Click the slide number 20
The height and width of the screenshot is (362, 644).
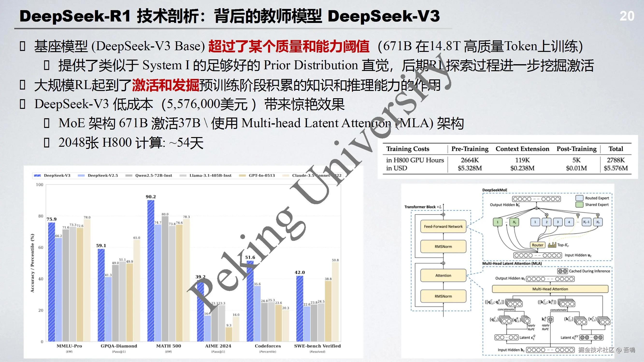click(627, 16)
